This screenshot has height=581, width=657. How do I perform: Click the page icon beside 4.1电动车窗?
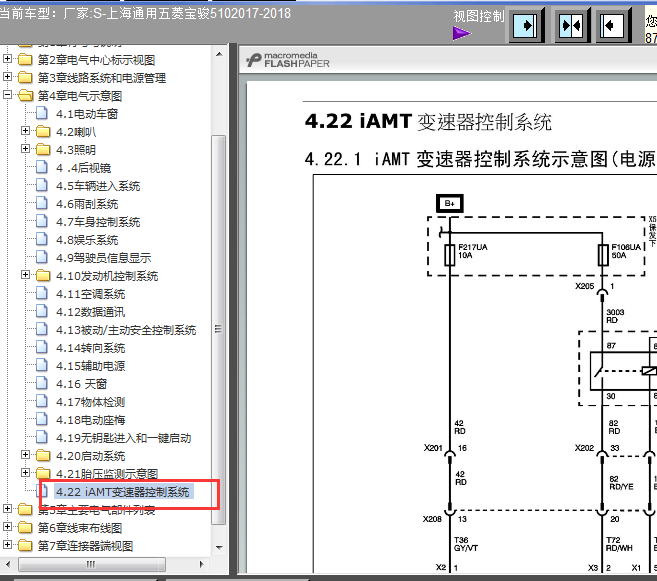click(41, 113)
